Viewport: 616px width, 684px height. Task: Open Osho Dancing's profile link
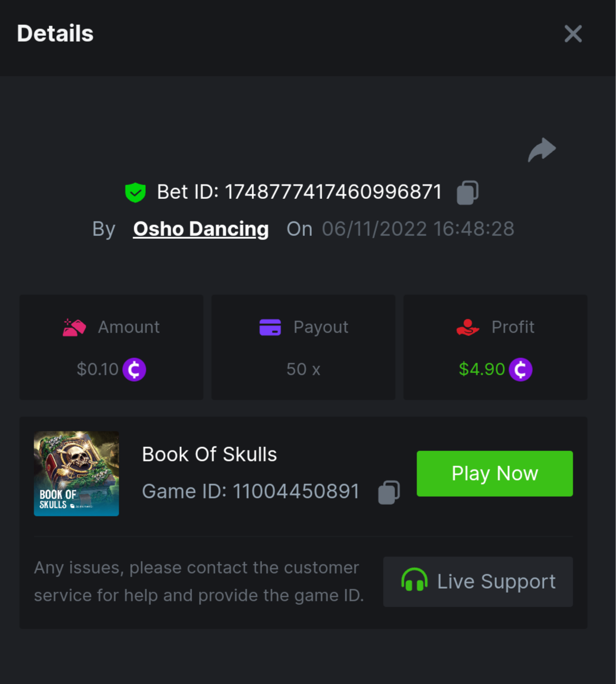(201, 229)
